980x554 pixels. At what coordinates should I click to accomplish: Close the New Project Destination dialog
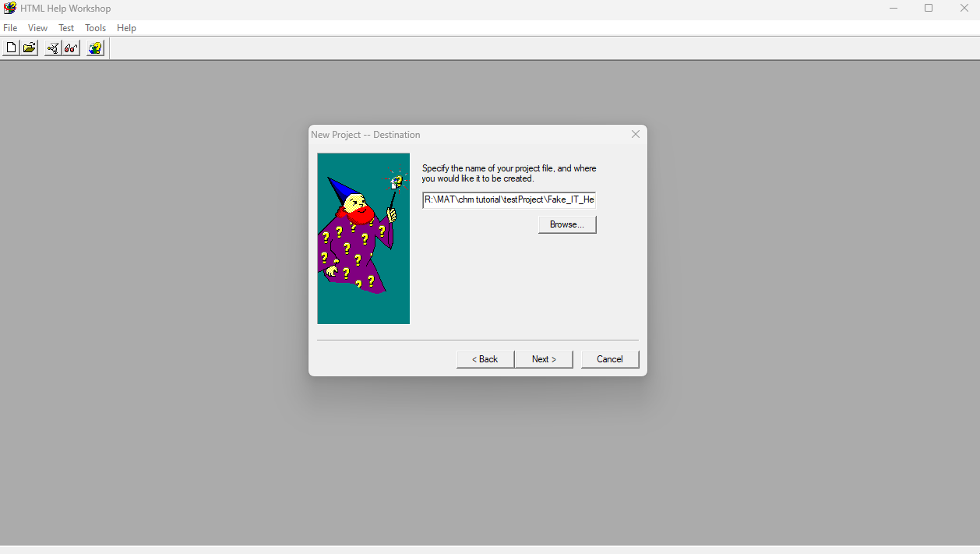[x=636, y=134]
